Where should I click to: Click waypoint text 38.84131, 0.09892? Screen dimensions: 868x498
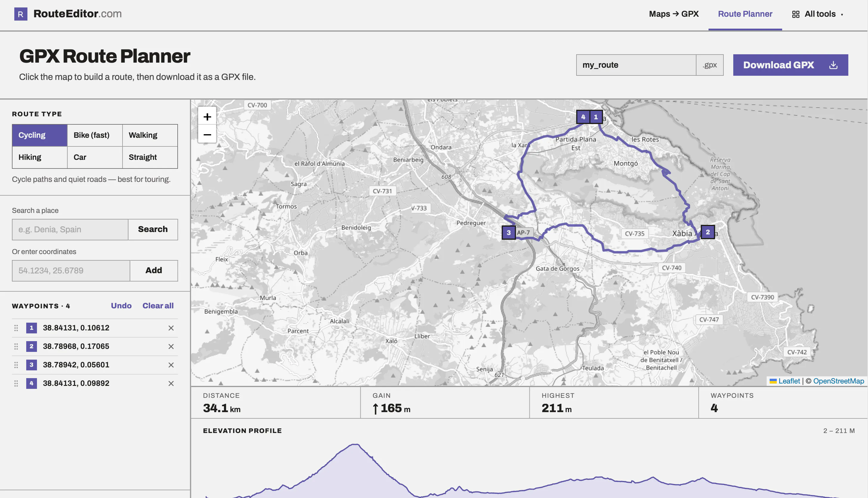click(x=76, y=383)
